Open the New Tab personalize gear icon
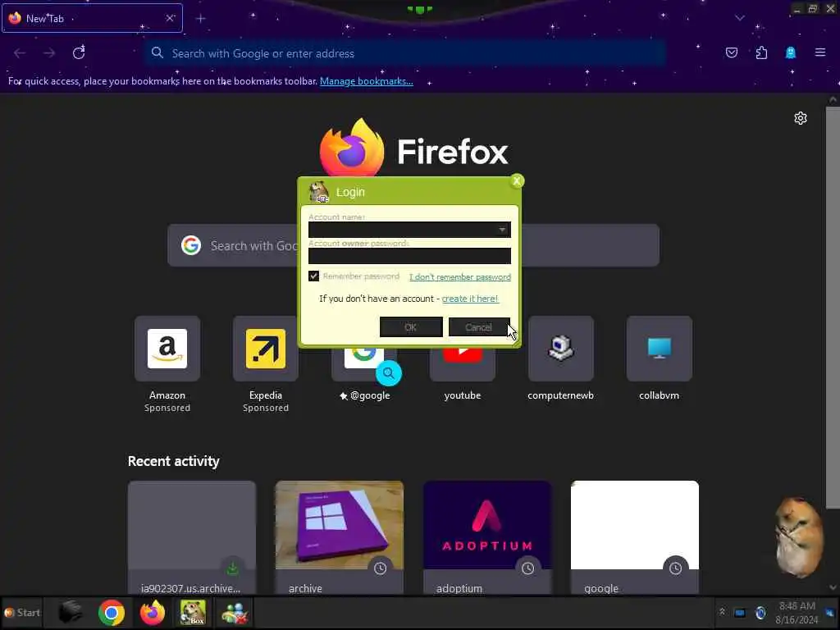Screen dimensions: 840x630 pyautogui.click(x=801, y=118)
